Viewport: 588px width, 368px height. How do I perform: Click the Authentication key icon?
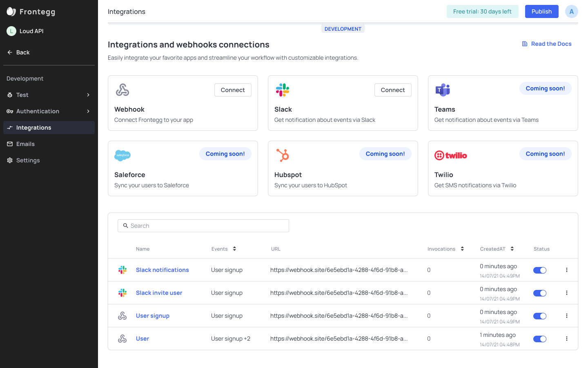[10, 111]
